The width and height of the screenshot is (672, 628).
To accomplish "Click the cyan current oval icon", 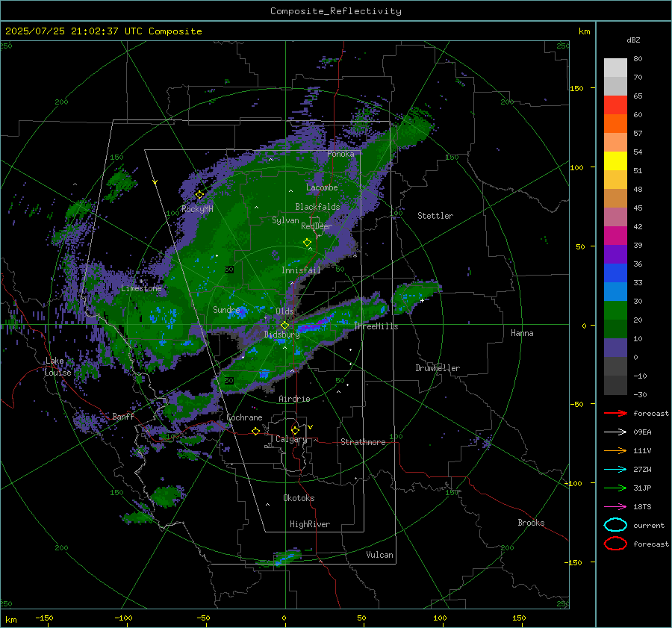I will [615, 525].
